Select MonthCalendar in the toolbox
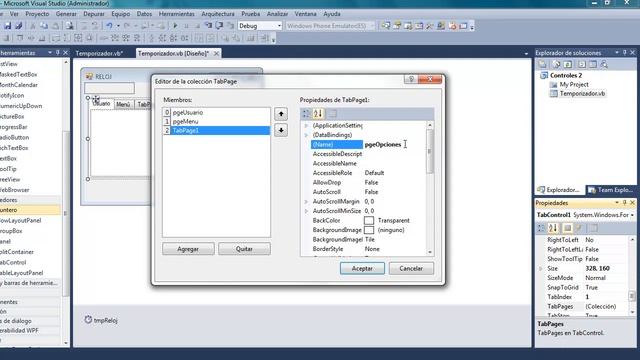Image resolution: width=640 pixels, height=360 pixels. coord(19,85)
